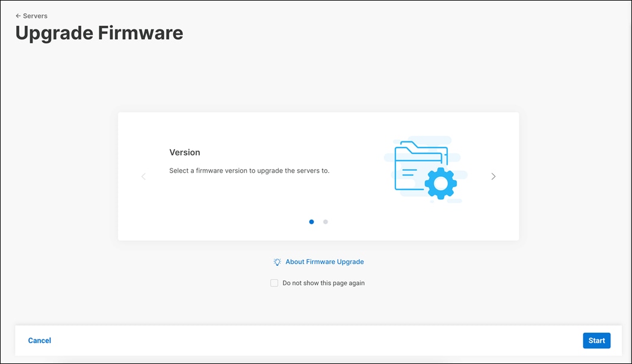Click the gear icon inside the card illustration

[x=441, y=182]
